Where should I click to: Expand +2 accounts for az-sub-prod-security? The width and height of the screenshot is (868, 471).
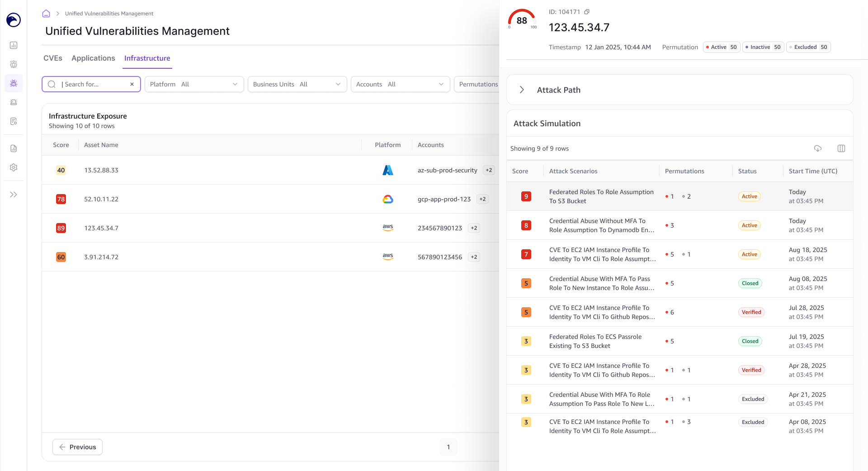(489, 170)
